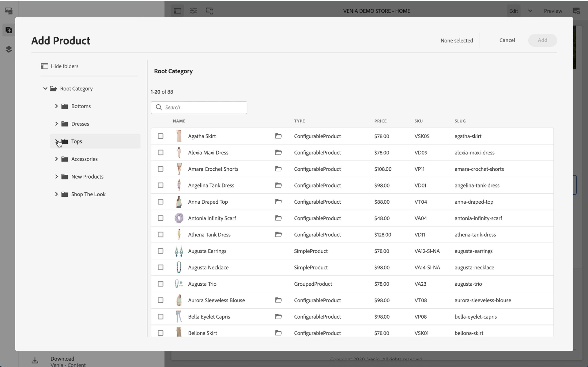Click the Hide folders panel icon
Image resolution: width=588 pixels, height=367 pixels.
coord(44,66)
